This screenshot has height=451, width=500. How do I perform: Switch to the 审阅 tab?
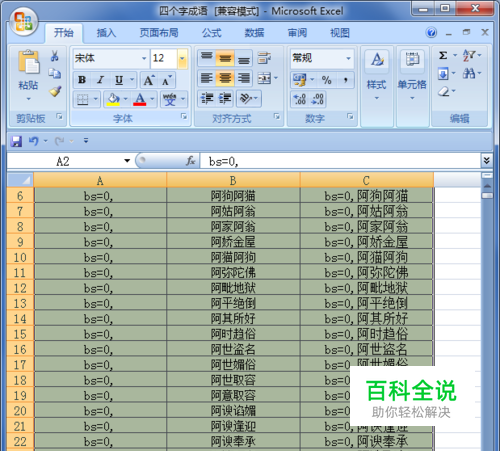(x=297, y=33)
